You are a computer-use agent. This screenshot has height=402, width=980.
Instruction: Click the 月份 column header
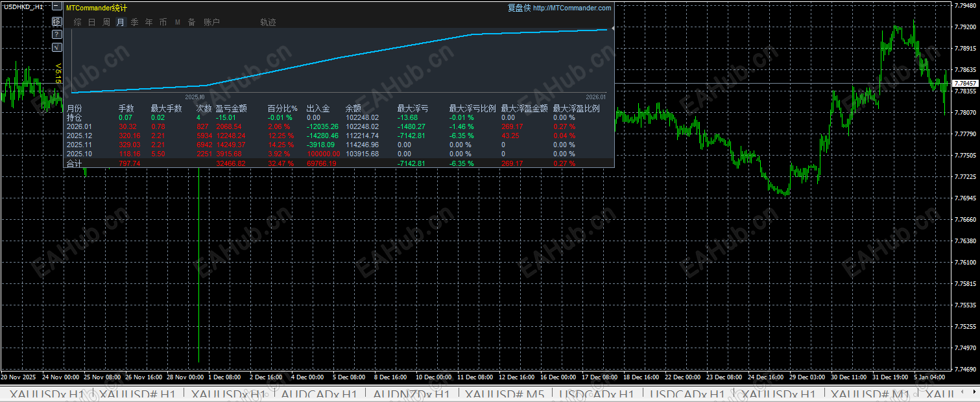pos(75,108)
